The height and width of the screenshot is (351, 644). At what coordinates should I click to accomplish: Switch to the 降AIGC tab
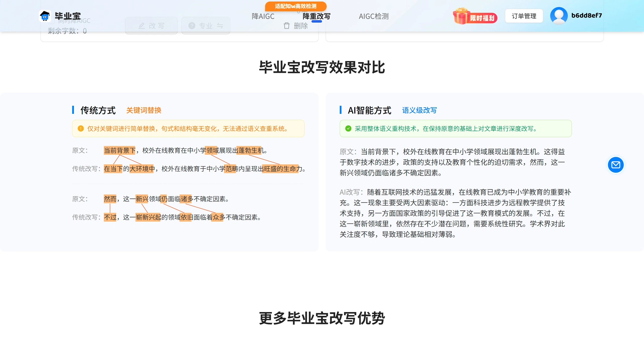coord(263,16)
